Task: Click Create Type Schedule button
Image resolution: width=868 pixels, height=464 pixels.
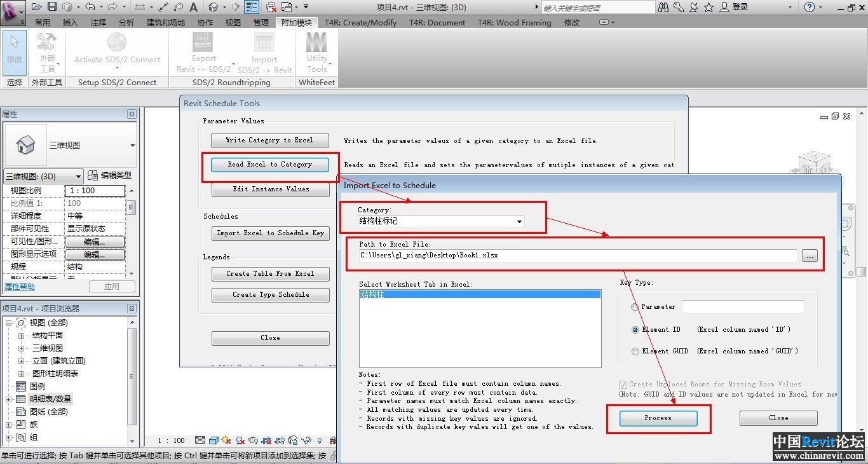Action: coord(270,295)
